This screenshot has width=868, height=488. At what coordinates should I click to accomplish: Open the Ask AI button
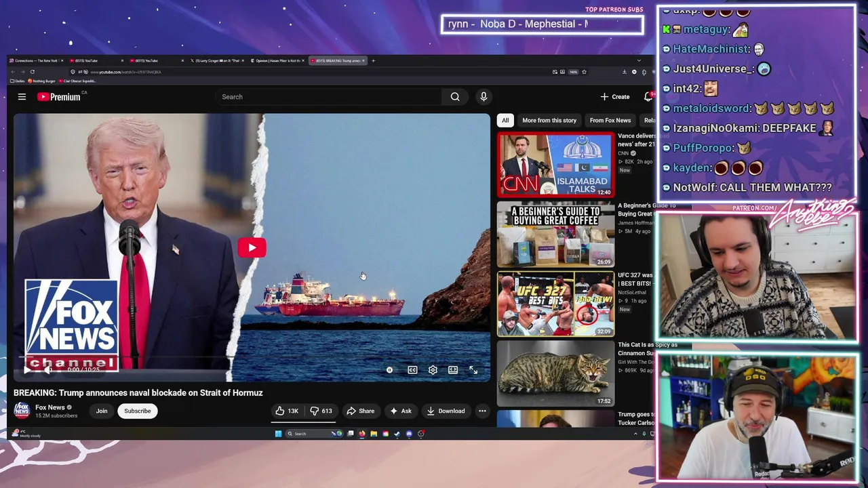(400, 411)
